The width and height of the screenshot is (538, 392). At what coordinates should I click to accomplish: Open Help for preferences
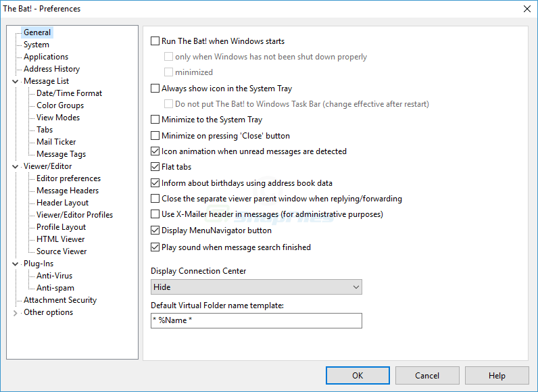[x=497, y=376]
